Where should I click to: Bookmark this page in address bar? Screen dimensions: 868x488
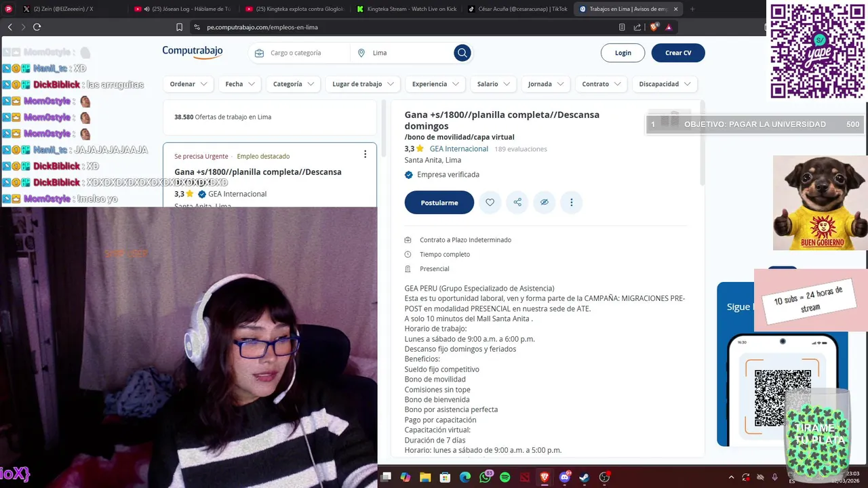pos(179,27)
